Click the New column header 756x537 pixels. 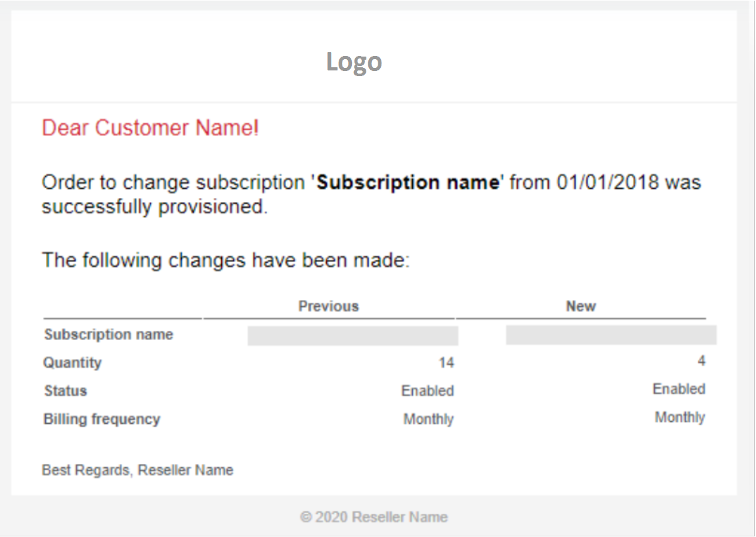click(x=581, y=306)
